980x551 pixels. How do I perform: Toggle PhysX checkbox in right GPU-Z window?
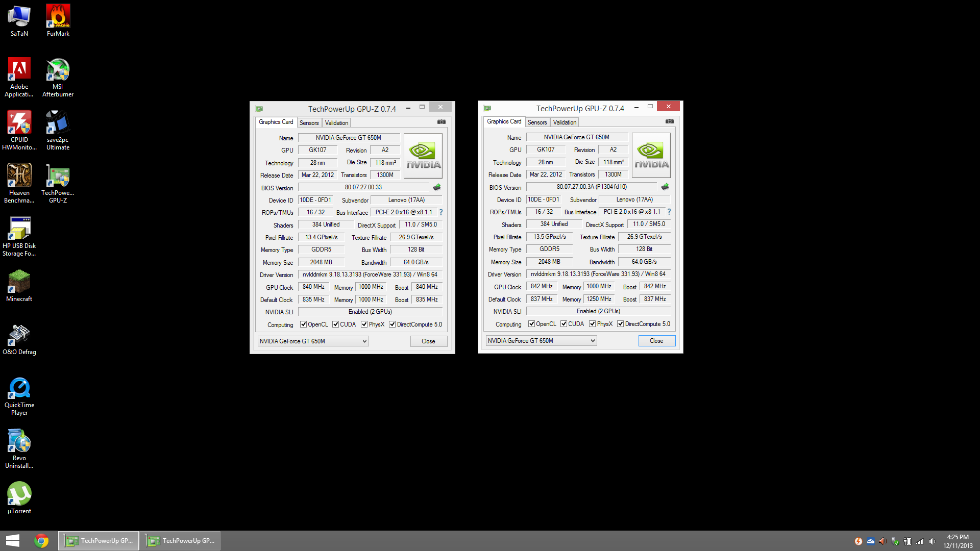[592, 324]
